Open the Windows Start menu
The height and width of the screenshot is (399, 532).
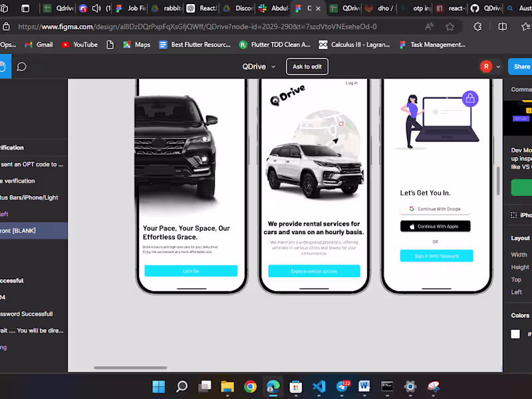pyautogui.click(x=158, y=386)
